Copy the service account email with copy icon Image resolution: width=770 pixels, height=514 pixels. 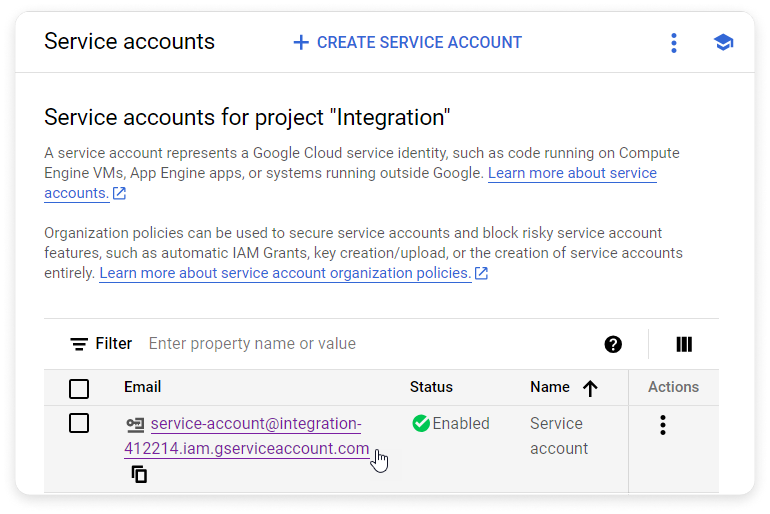coord(139,474)
